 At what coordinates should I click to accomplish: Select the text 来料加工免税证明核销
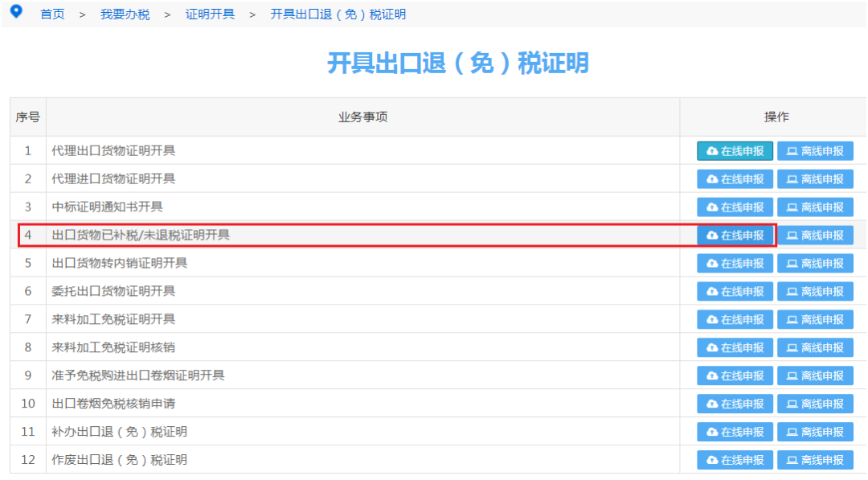click(x=113, y=347)
